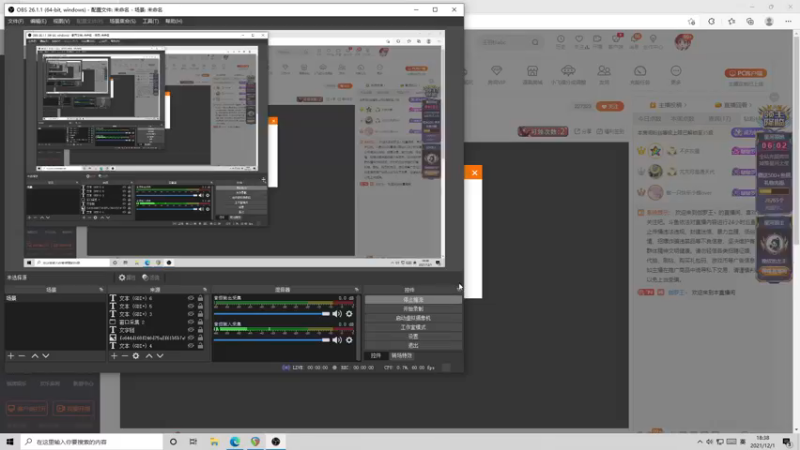Pop out the 来源 dock header icon
This screenshot has width=800, height=450.
coord(205,290)
